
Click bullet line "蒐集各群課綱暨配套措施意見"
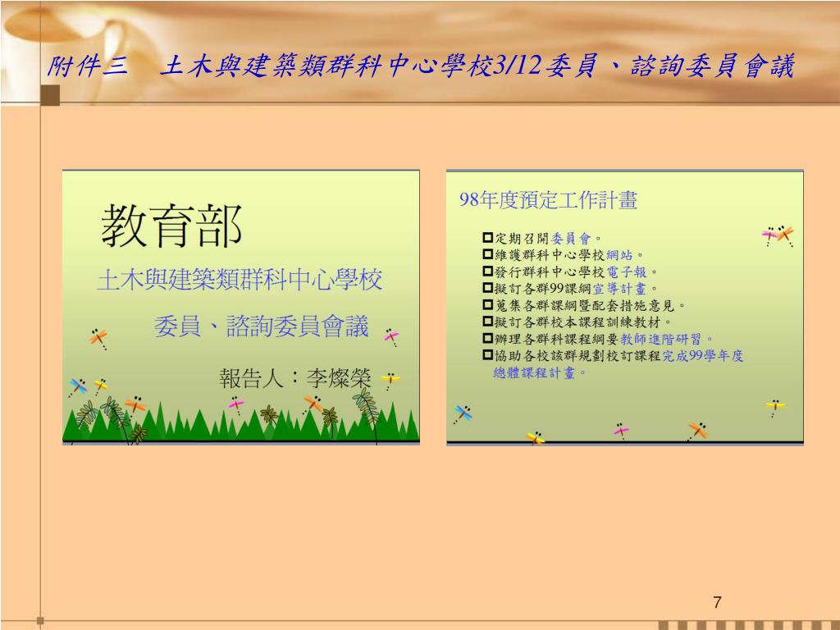(584, 305)
